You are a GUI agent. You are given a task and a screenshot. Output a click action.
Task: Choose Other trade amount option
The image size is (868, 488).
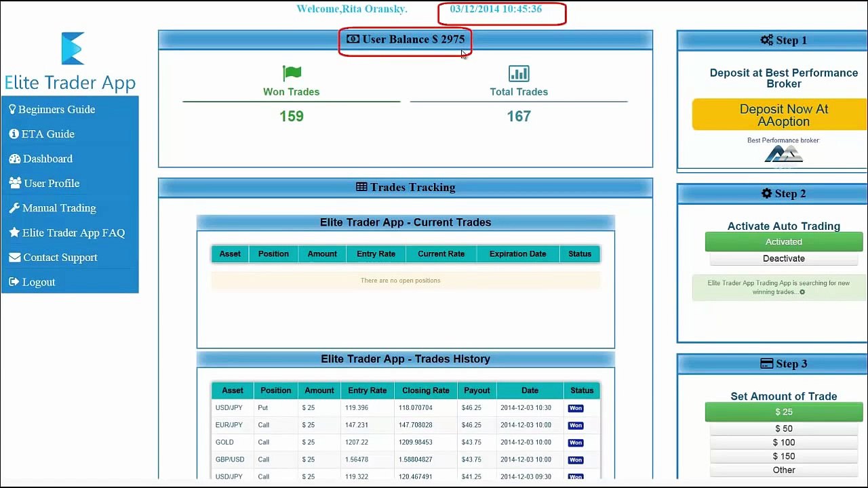pyautogui.click(x=784, y=470)
